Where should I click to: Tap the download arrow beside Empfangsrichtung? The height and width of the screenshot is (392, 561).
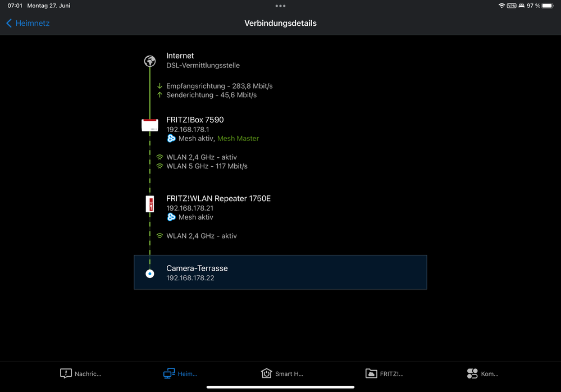tap(159, 86)
